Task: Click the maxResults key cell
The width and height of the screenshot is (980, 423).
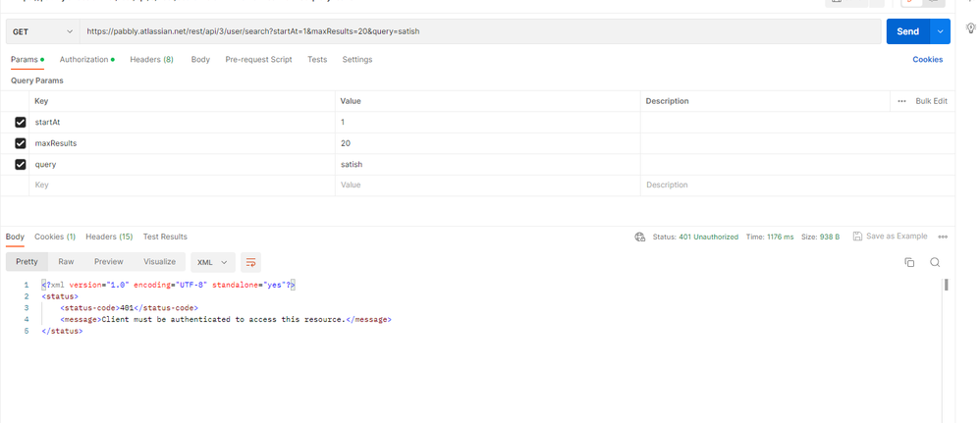Action: click(182, 143)
